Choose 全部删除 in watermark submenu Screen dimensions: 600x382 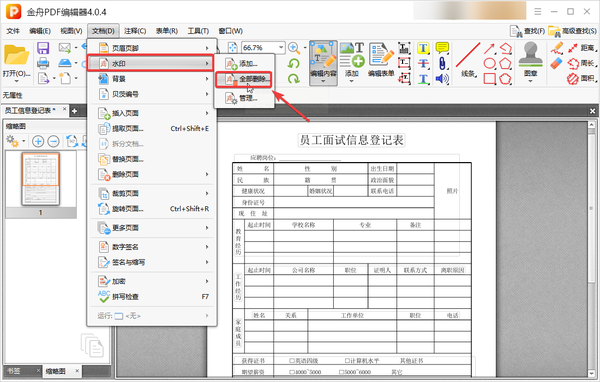(x=244, y=79)
